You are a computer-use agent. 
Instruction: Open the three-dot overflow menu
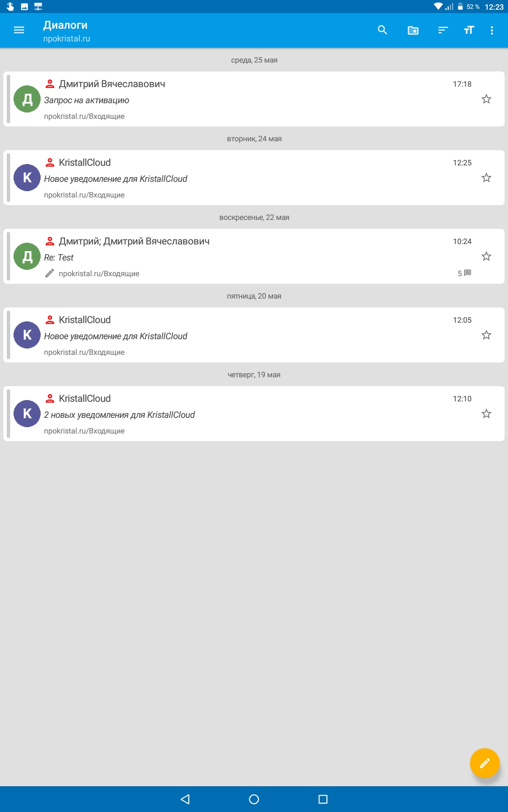tap(491, 30)
